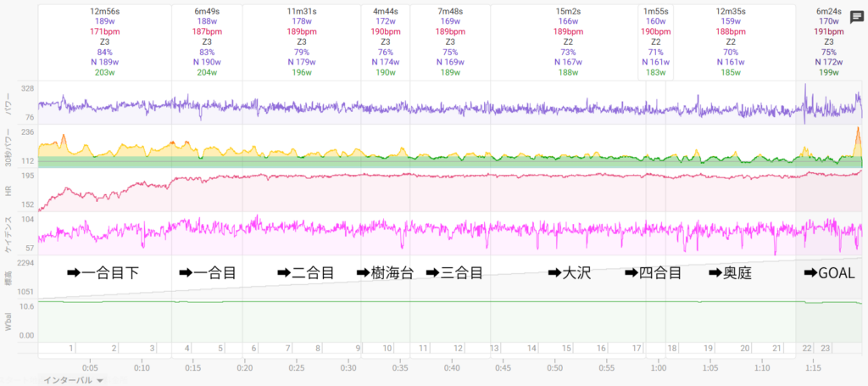Select interval 10 in the interval bar
Screen dimensions: 868x386
pos(387,349)
